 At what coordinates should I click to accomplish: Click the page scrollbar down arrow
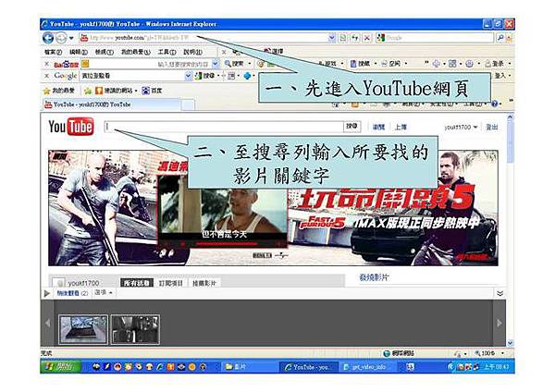(x=510, y=342)
